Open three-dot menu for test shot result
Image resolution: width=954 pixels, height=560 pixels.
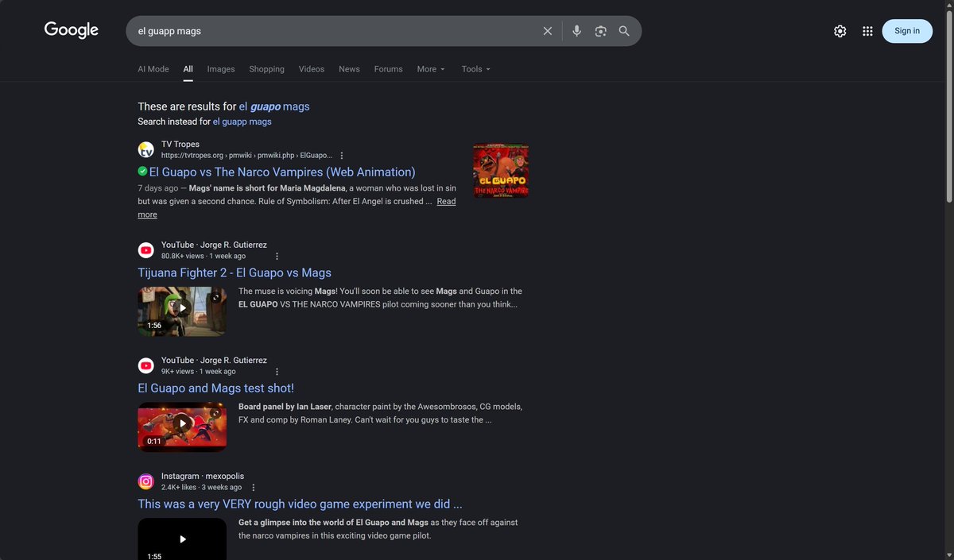(277, 372)
